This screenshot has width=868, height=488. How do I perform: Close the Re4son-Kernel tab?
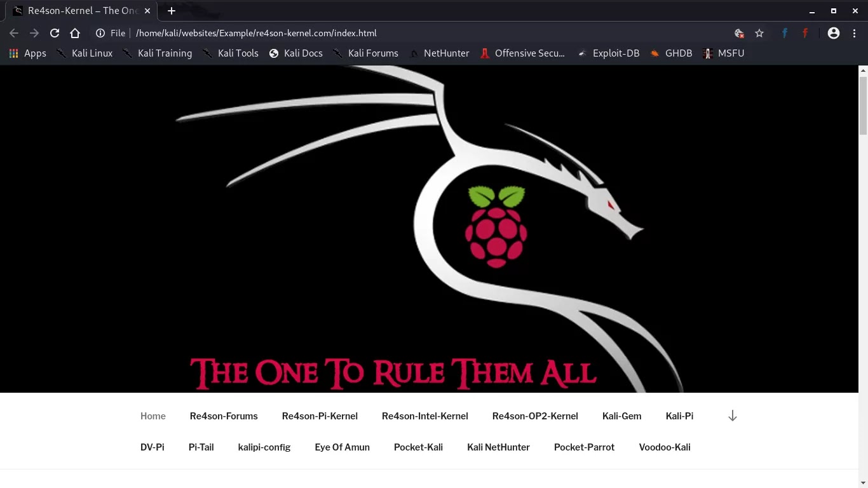(148, 11)
